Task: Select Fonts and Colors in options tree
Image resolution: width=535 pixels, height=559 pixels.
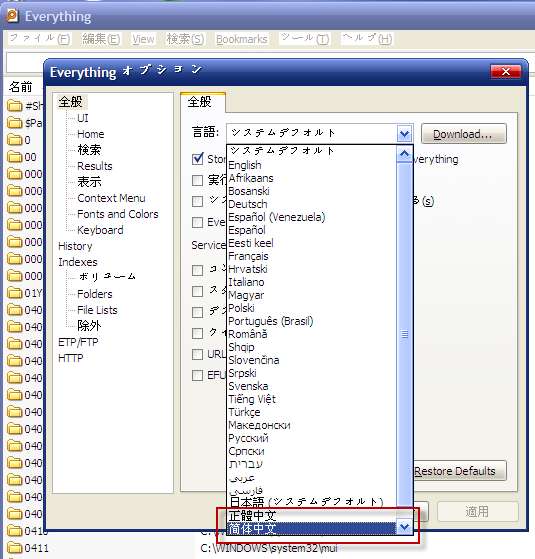Action: coord(118,214)
